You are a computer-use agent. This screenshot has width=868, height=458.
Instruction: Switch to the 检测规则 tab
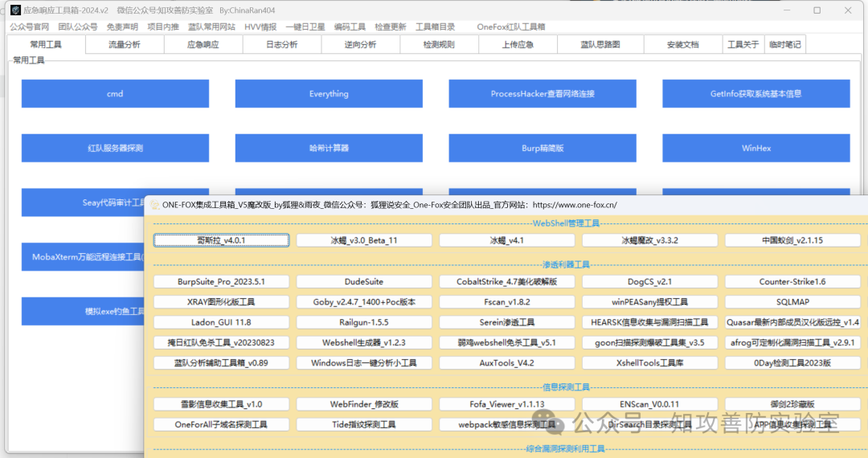click(x=439, y=44)
